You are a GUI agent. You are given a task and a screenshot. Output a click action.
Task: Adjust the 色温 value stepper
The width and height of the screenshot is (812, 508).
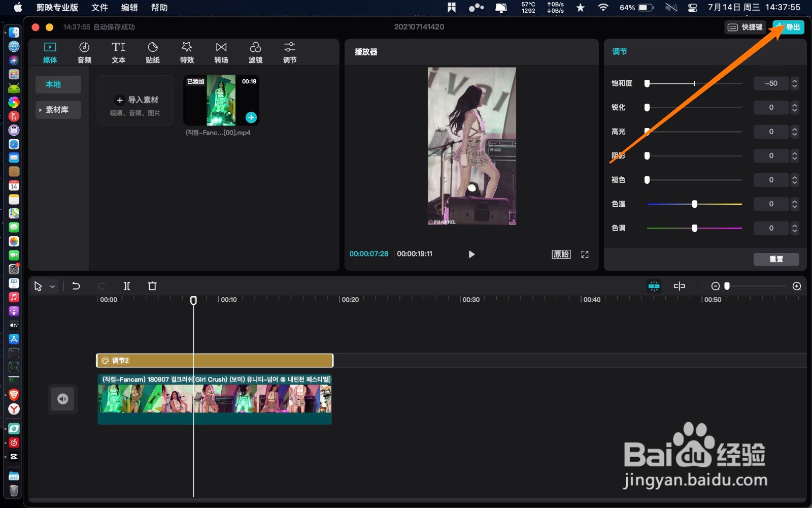tap(795, 204)
